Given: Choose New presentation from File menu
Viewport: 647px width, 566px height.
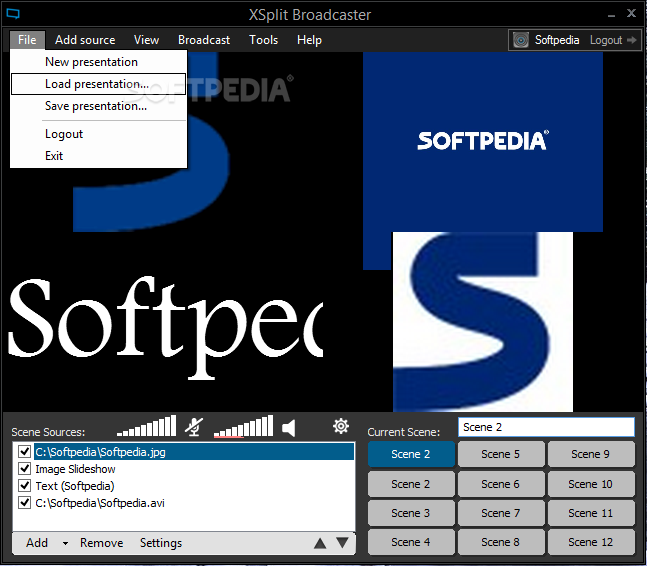Looking at the screenshot, I should pos(98,62).
